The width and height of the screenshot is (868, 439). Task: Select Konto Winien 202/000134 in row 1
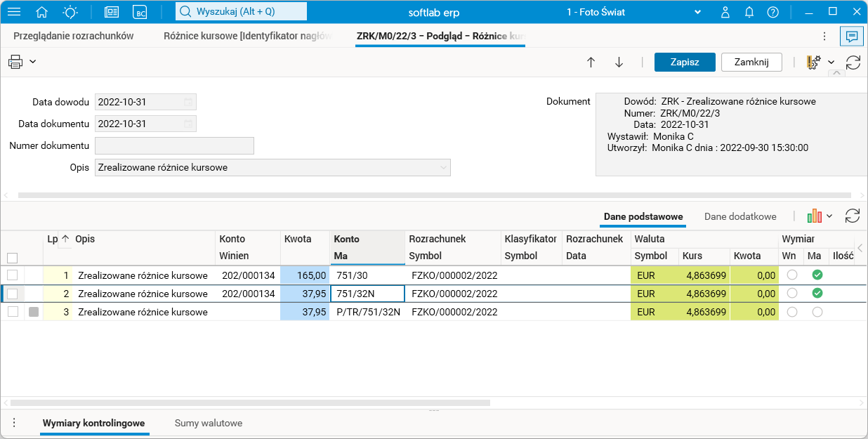(248, 275)
